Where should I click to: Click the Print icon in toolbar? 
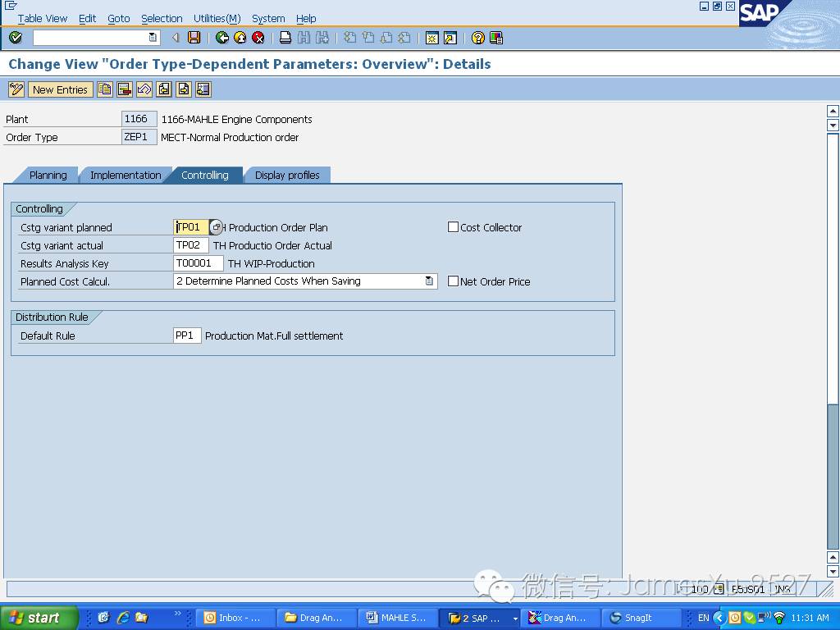click(285, 38)
